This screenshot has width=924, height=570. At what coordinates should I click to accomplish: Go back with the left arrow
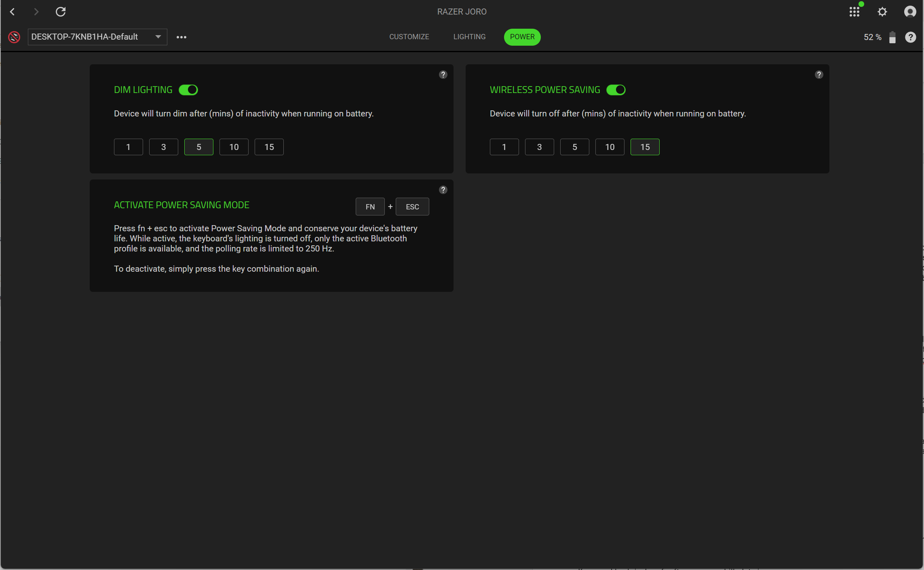13,12
